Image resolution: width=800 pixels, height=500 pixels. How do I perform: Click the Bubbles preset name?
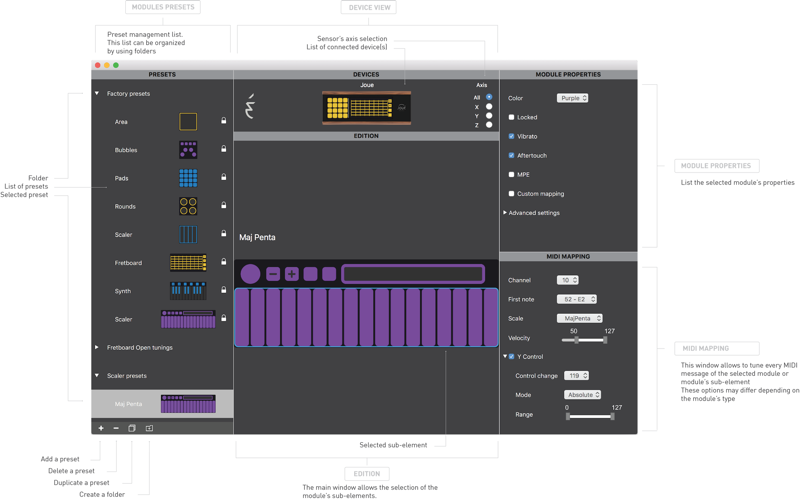(126, 150)
